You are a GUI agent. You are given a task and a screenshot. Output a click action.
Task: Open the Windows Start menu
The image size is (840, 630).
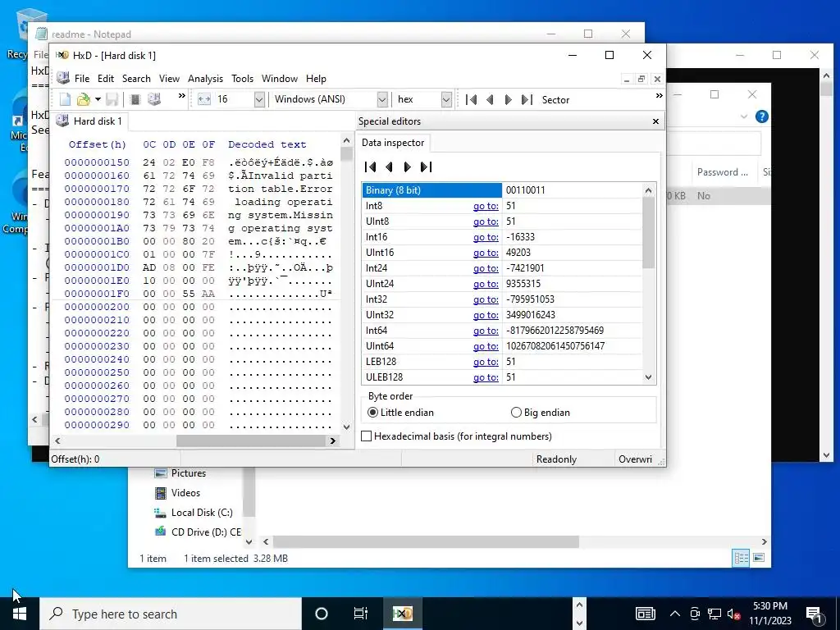pos(20,614)
